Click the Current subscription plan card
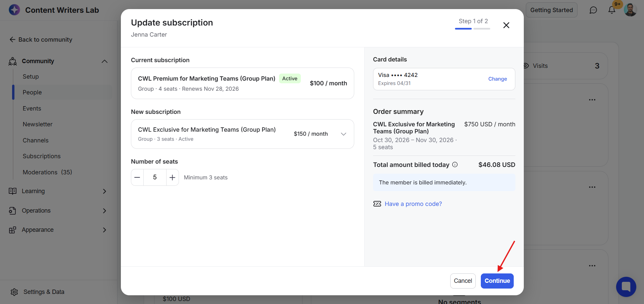Screen dimensions: 644x304 [x=242, y=83]
